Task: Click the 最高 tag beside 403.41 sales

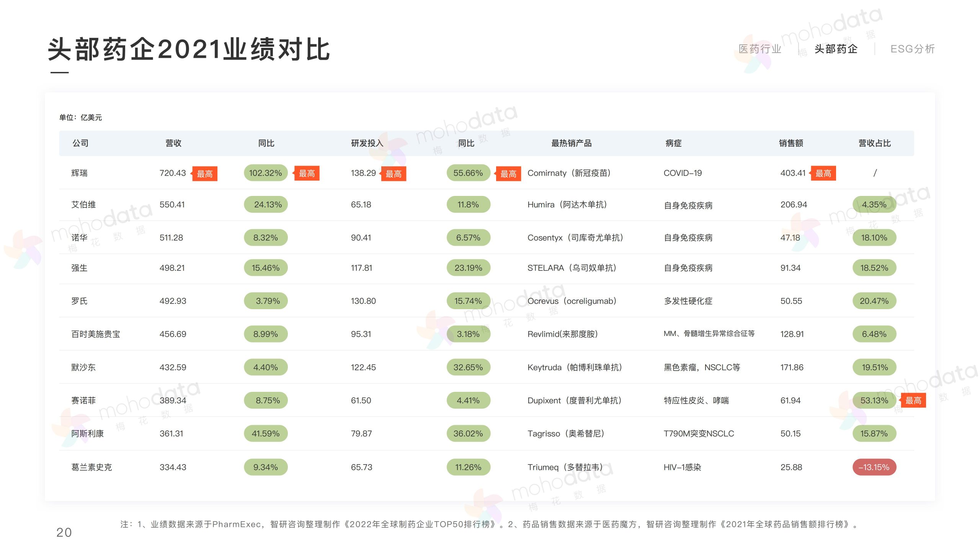Action: (823, 173)
